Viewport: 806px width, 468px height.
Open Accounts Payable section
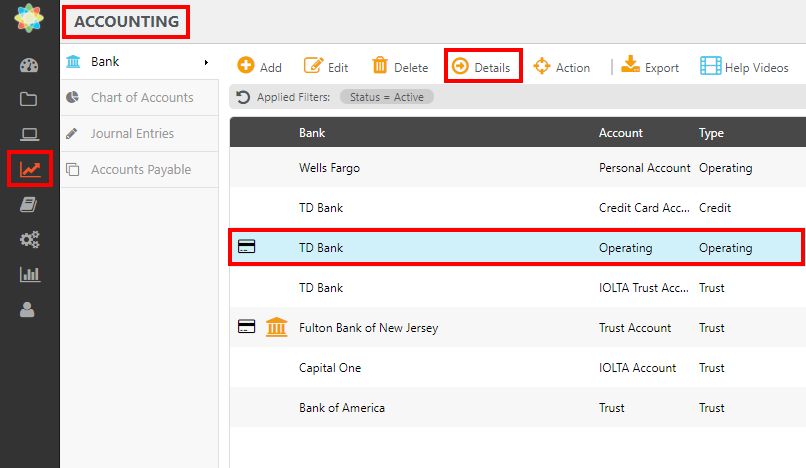[x=141, y=170]
